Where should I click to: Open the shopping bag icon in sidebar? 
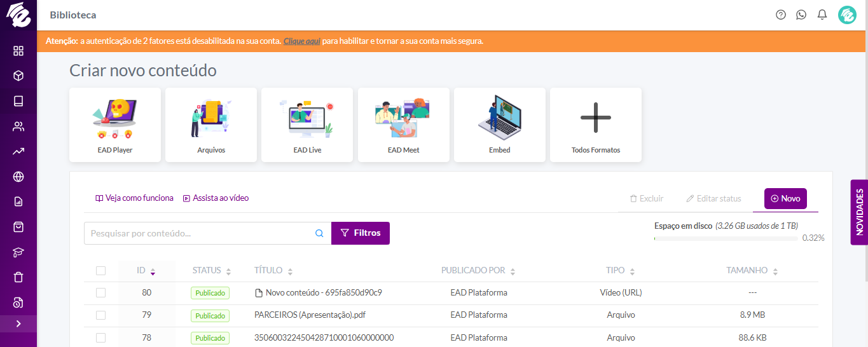pyautogui.click(x=18, y=227)
